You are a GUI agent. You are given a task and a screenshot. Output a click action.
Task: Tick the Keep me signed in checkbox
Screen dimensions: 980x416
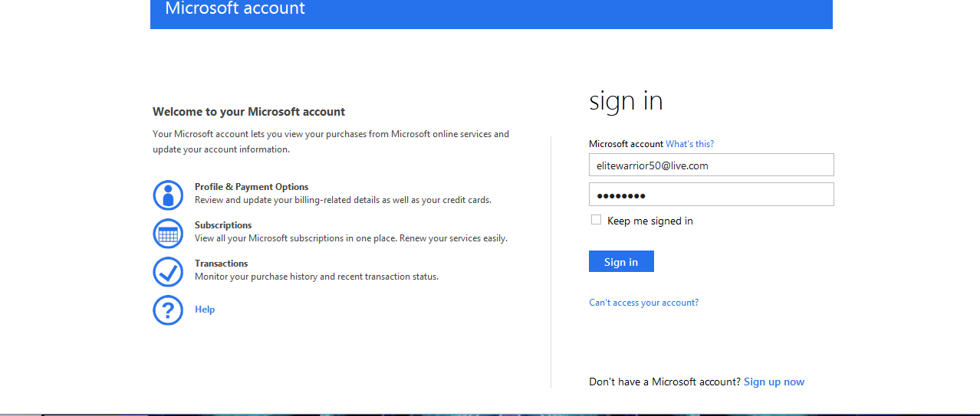(x=596, y=220)
